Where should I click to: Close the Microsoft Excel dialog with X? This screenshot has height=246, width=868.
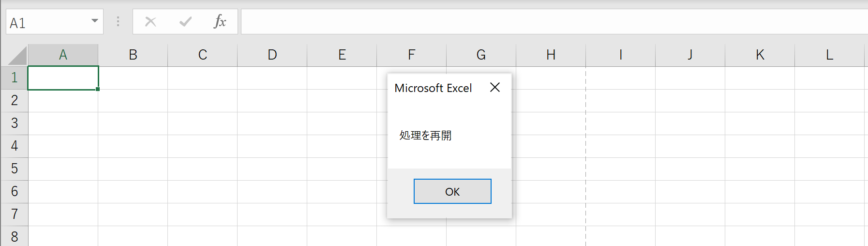[x=494, y=87]
